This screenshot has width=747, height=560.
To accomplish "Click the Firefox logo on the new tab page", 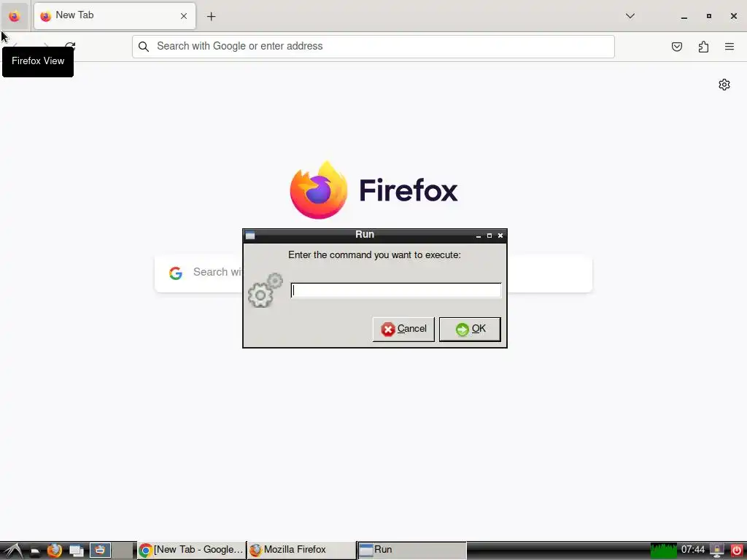I will 319,190.
